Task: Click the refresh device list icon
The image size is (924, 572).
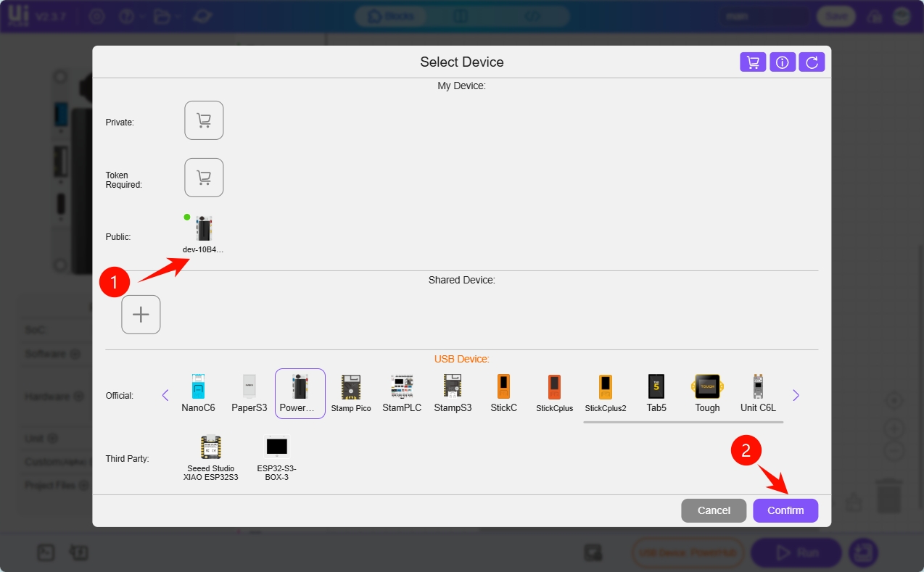Action: tap(812, 62)
